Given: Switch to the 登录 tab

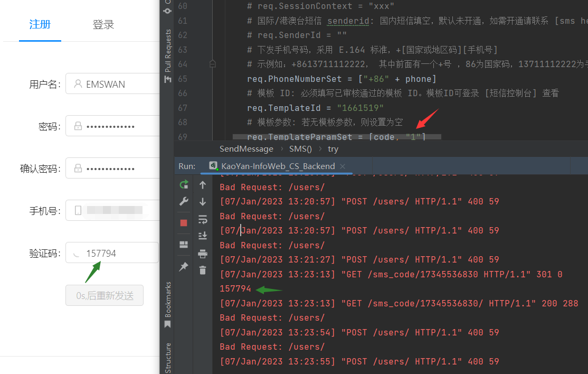Looking at the screenshot, I should pyautogui.click(x=103, y=24).
